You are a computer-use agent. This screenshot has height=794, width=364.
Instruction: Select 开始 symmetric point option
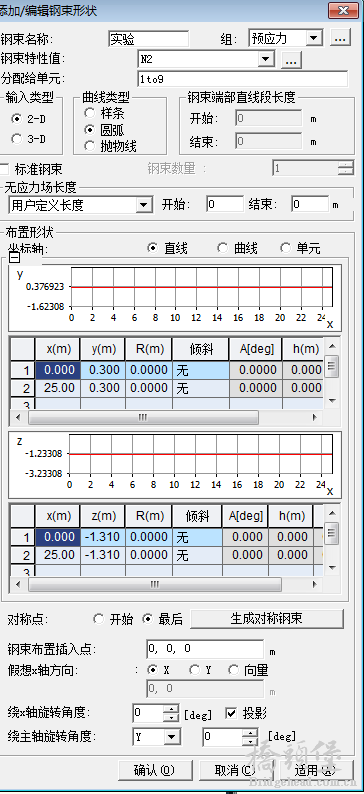(98, 619)
